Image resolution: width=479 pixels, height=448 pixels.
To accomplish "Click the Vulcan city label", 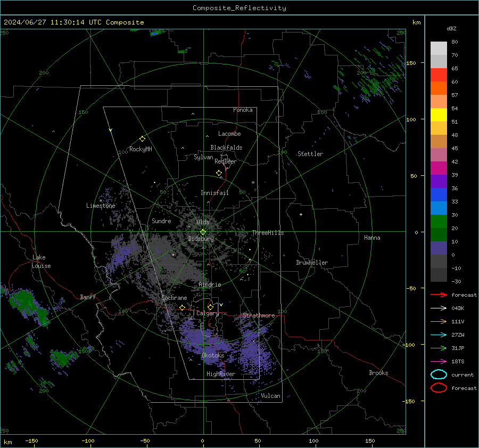I will click(271, 396).
